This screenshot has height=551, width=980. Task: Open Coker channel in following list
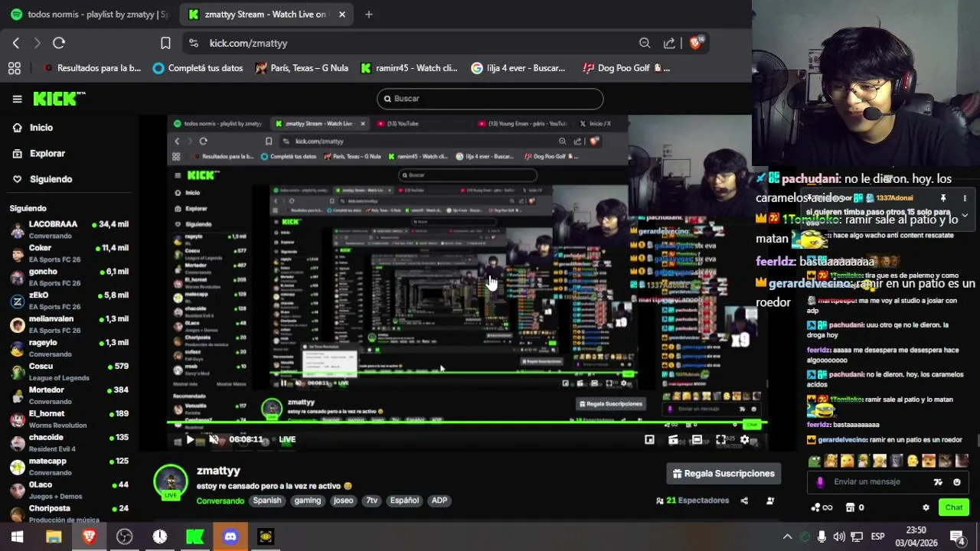click(69, 254)
